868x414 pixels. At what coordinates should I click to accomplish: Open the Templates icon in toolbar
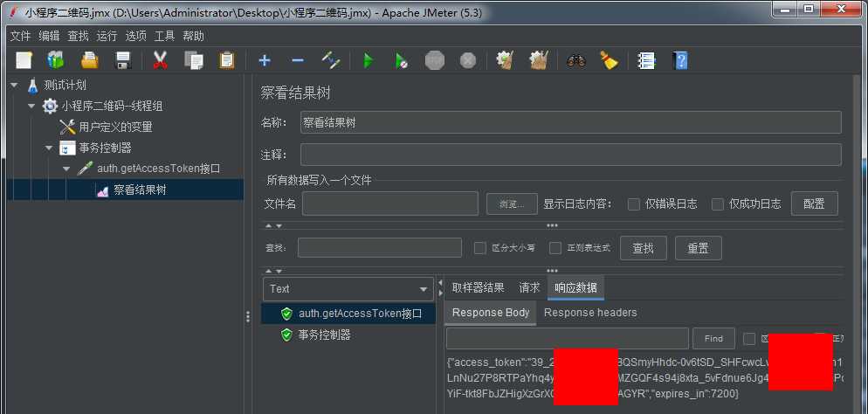56,59
